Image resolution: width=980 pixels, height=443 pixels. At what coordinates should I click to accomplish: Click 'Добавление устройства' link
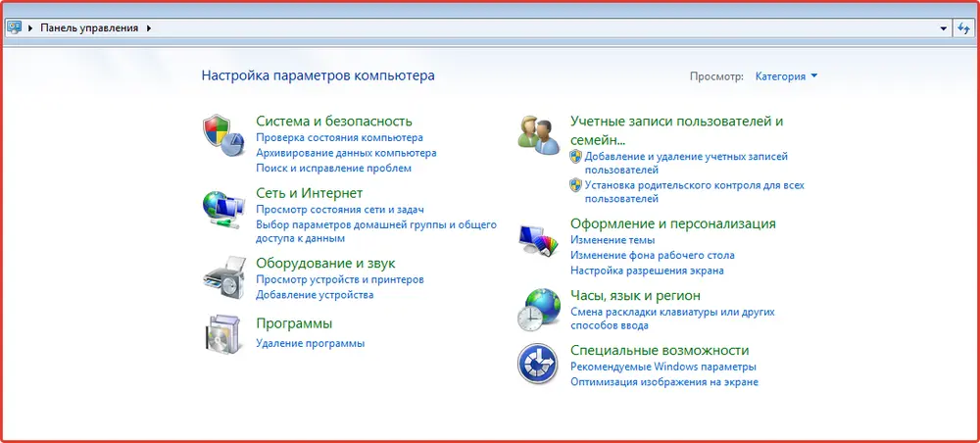pyautogui.click(x=315, y=294)
